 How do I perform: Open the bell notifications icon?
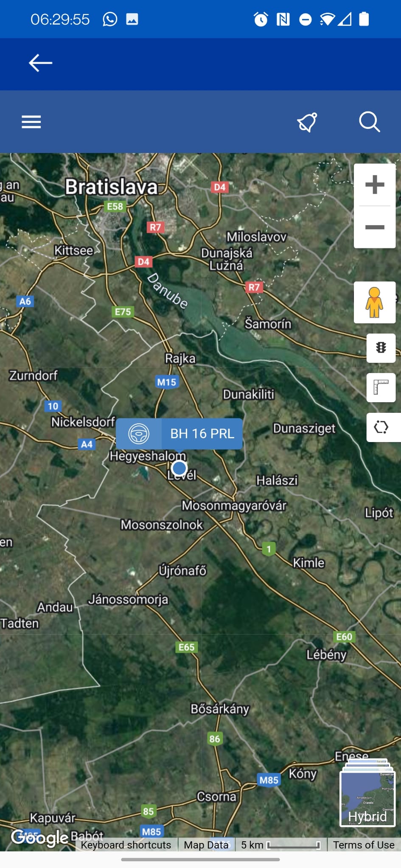(307, 122)
